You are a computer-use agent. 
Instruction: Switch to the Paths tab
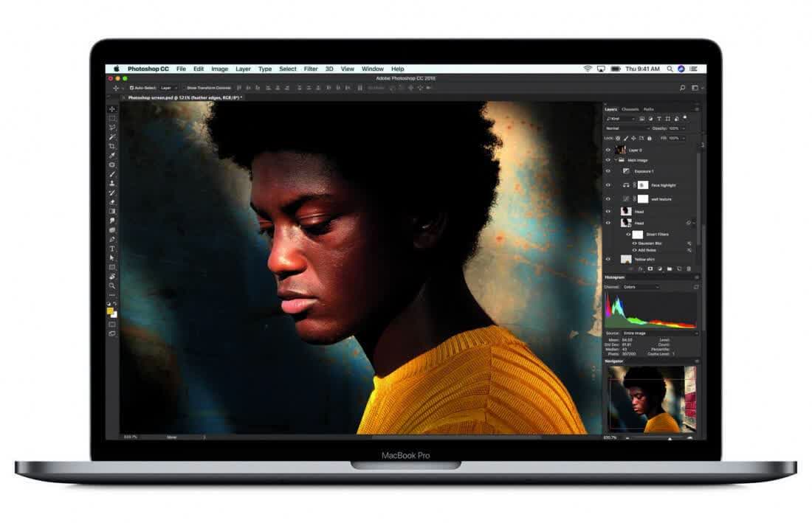648,109
